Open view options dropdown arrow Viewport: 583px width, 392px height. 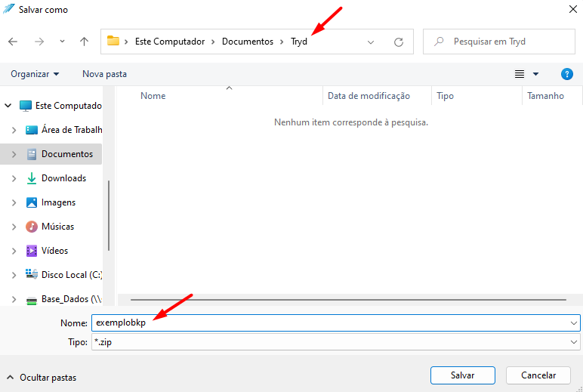tap(535, 74)
